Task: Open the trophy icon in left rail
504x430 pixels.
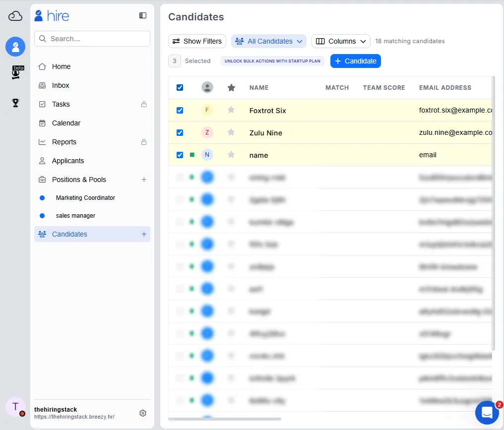Action: 15,103
